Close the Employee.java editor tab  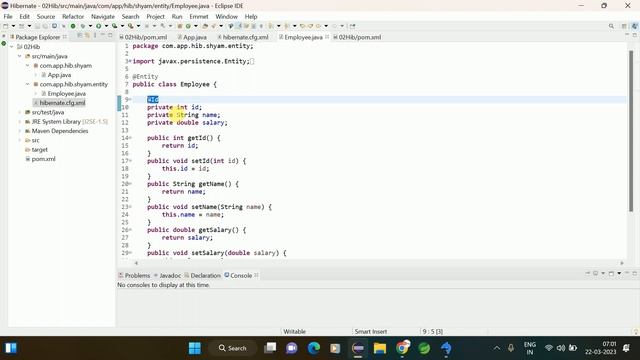click(327, 37)
